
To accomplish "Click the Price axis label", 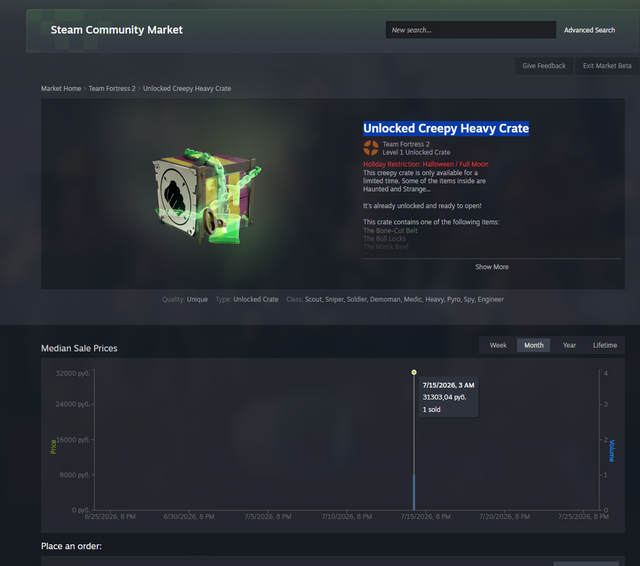I will pyautogui.click(x=53, y=447).
